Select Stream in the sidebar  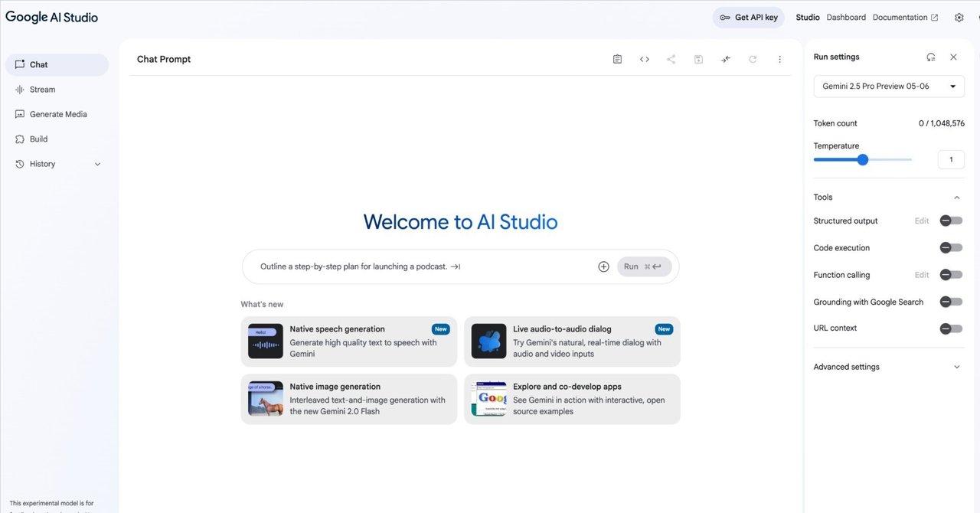(x=57, y=90)
